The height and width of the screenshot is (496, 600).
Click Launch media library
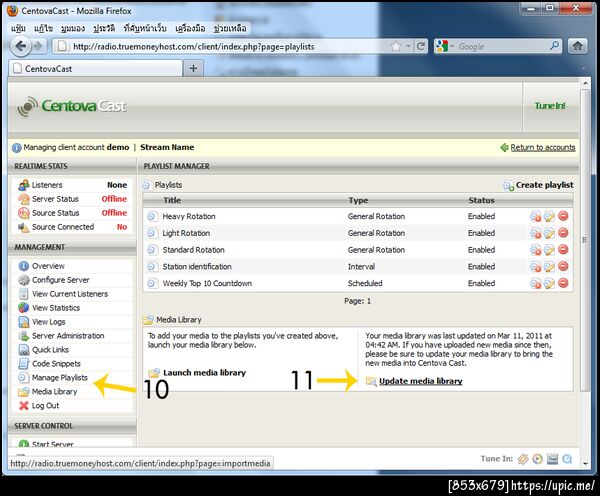coord(204,372)
